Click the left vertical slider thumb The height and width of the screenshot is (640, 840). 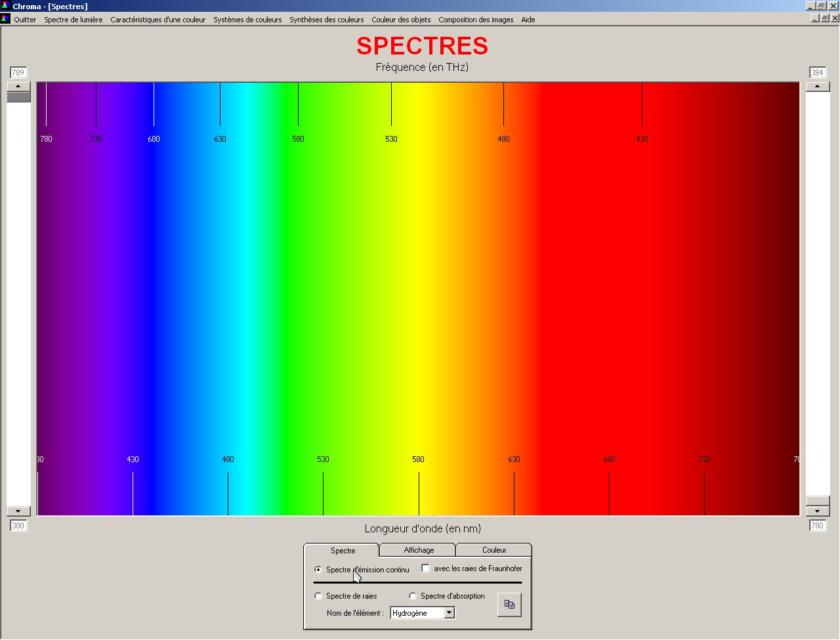click(18, 96)
